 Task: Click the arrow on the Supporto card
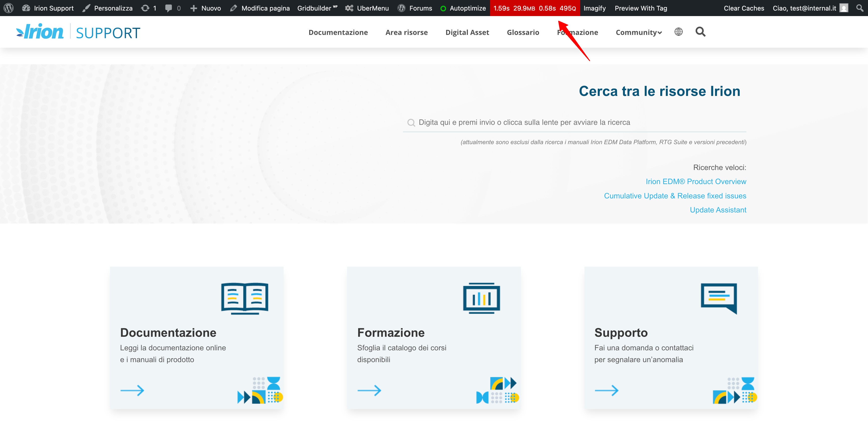tap(607, 391)
